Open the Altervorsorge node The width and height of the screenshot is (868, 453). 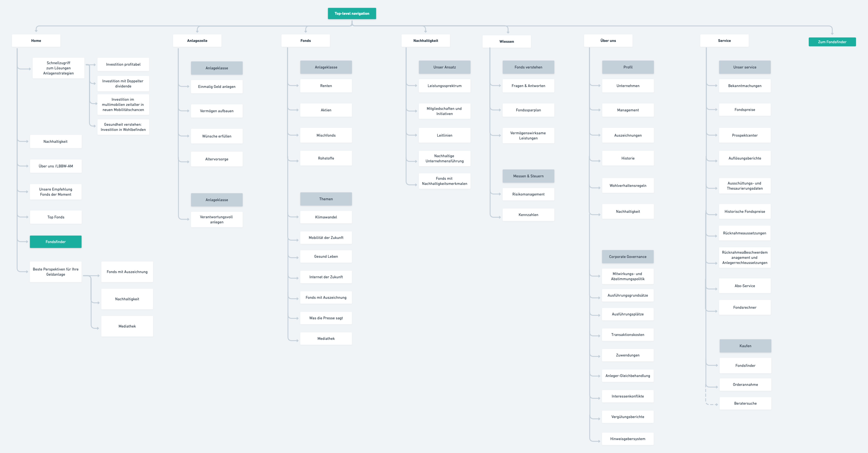pos(217,159)
